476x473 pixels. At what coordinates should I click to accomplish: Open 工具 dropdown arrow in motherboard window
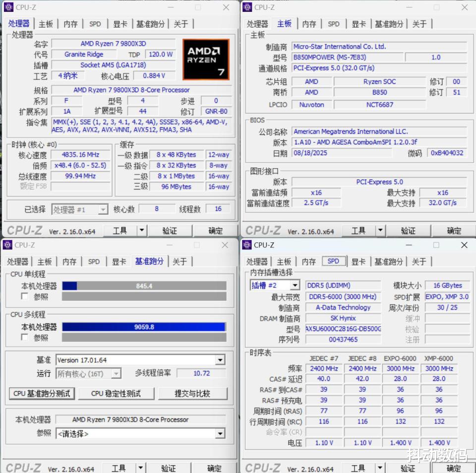(x=380, y=231)
